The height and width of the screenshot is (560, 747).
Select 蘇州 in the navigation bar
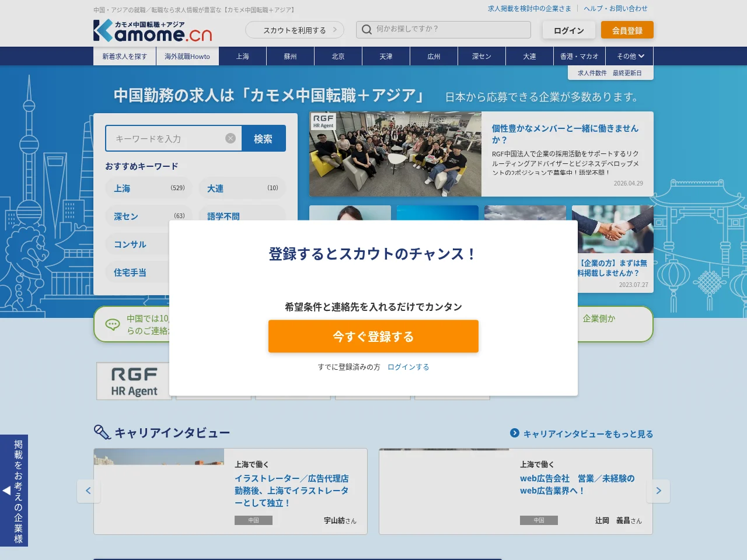tap(291, 56)
